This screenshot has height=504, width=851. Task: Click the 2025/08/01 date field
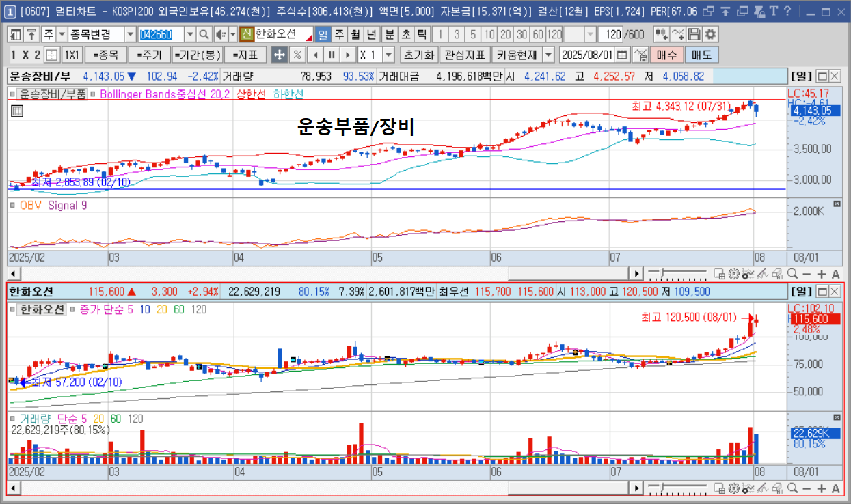pos(587,55)
